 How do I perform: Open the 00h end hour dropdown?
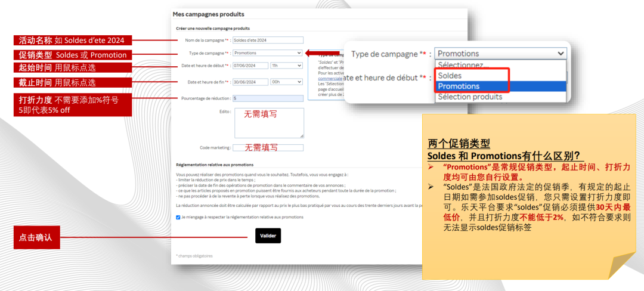tap(286, 82)
